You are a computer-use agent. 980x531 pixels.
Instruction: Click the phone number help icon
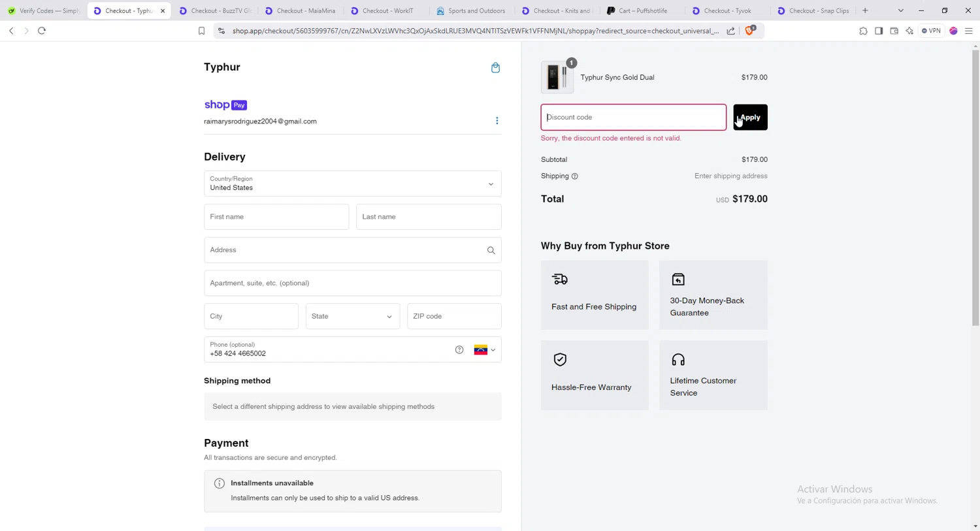(459, 350)
